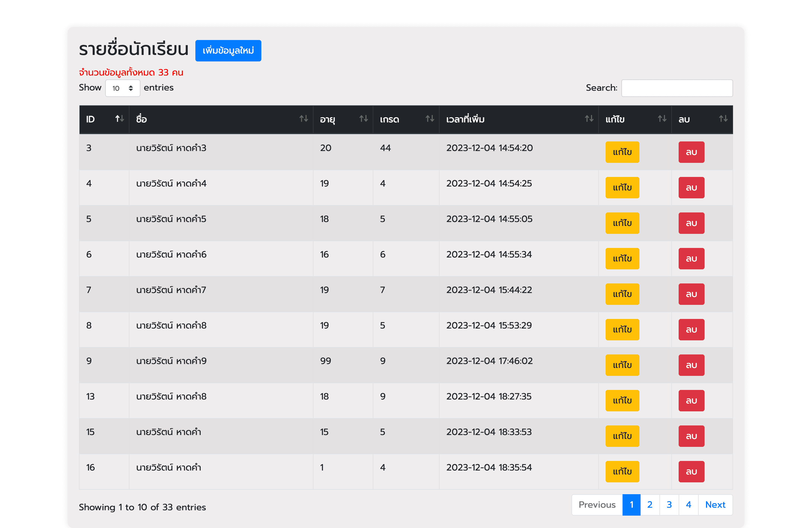Viewport: 812px width, 528px height.
Task: Sort the table by the ID column arrows
Action: click(120, 119)
